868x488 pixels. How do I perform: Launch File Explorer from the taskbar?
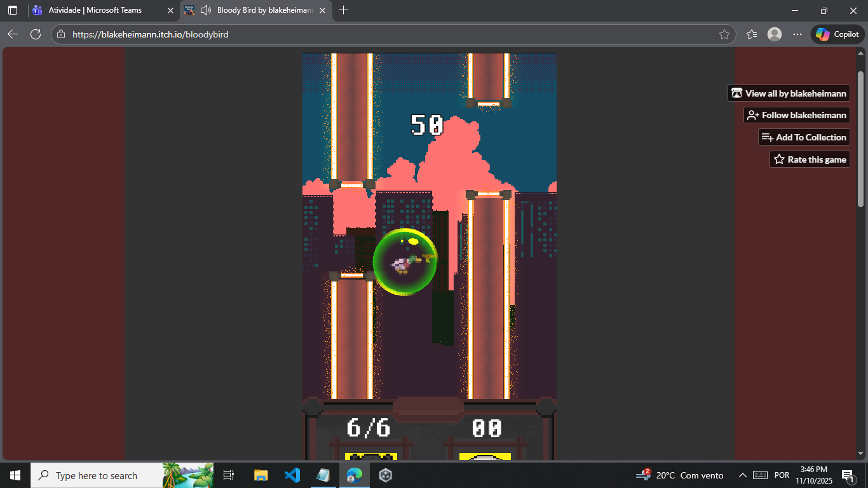pyautogui.click(x=261, y=475)
